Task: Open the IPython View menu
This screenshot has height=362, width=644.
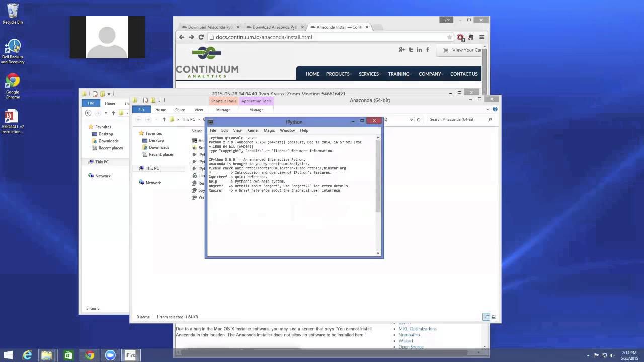Action: coord(237,130)
